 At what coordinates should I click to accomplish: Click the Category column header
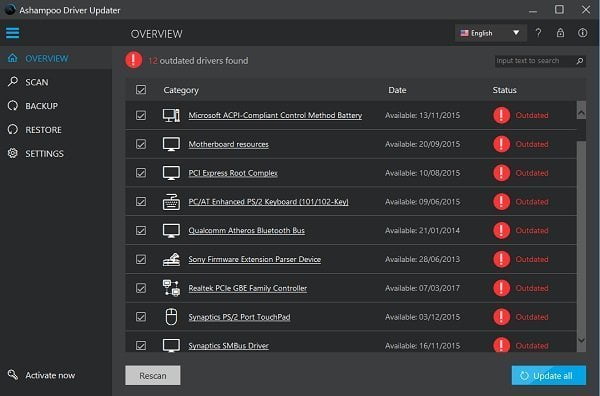[181, 90]
